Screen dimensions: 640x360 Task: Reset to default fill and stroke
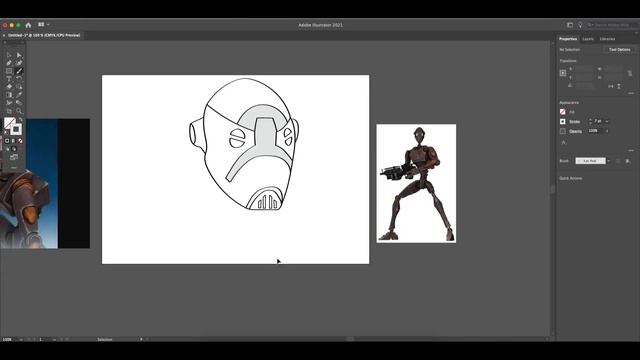coord(6,132)
